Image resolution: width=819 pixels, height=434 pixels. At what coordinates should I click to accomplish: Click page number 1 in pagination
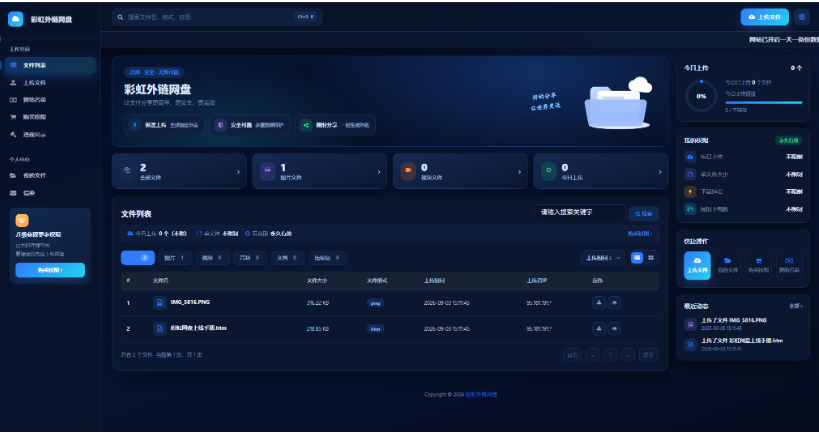pos(610,355)
